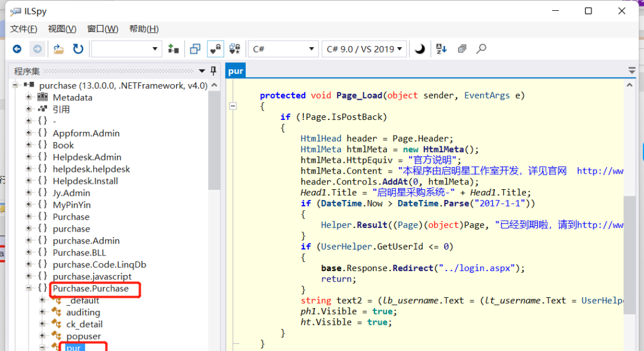
Task: Select the pur document tab
Action: [236, 70]
